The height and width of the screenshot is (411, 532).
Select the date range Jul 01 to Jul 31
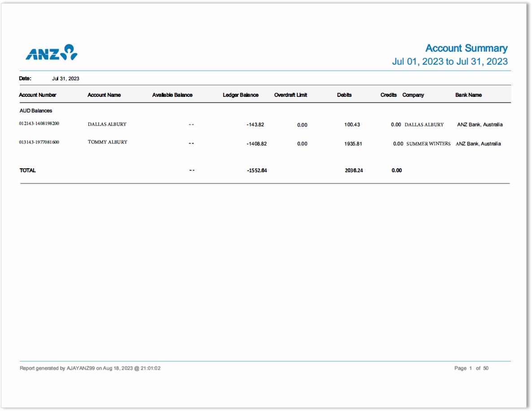(450, 61)
